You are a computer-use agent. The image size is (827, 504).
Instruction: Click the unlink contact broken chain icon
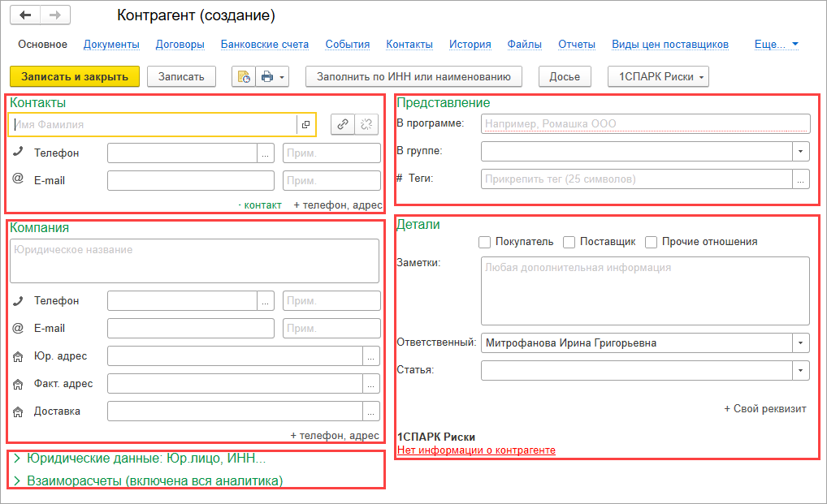tap(366, 124)
